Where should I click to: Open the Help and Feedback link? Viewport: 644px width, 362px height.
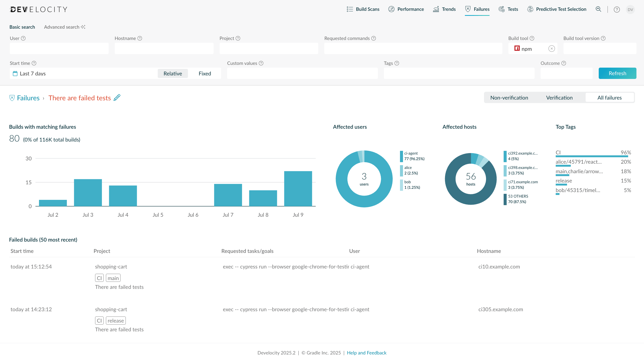(x=367, y=353)
